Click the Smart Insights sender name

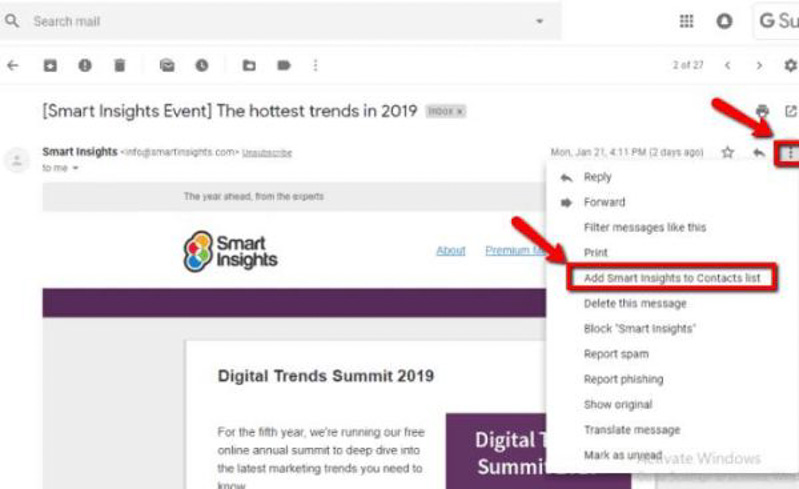click(x=80, y=152)
